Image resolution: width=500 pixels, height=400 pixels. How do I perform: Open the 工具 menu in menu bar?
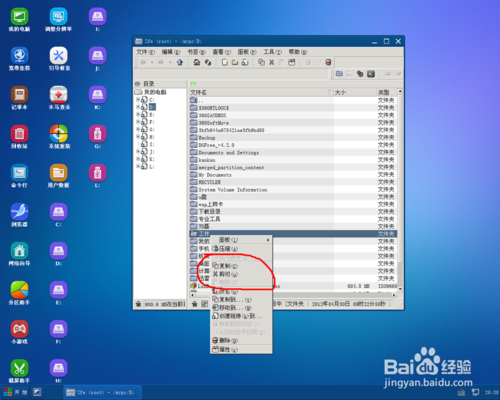click(x=273, y=52)
